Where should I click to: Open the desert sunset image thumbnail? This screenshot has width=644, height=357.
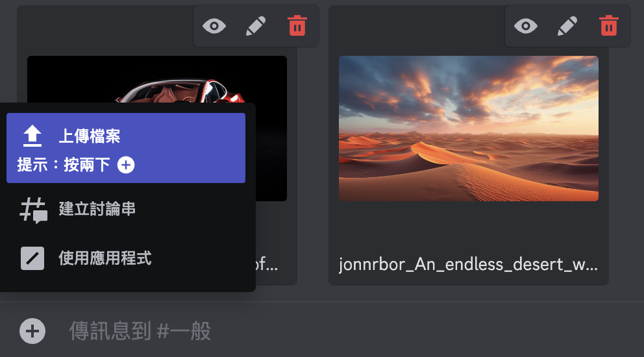[469, 129]
